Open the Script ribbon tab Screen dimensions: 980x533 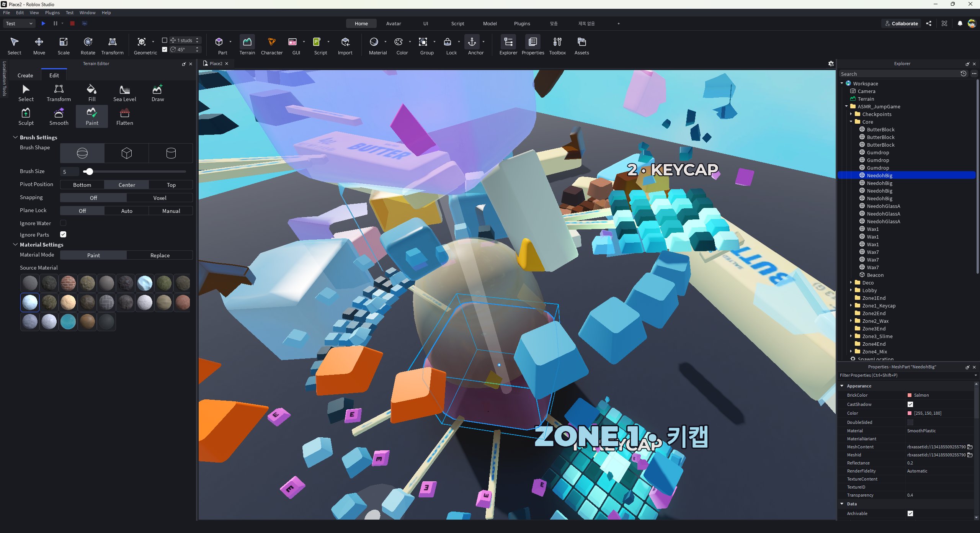(x=457, y=23)
